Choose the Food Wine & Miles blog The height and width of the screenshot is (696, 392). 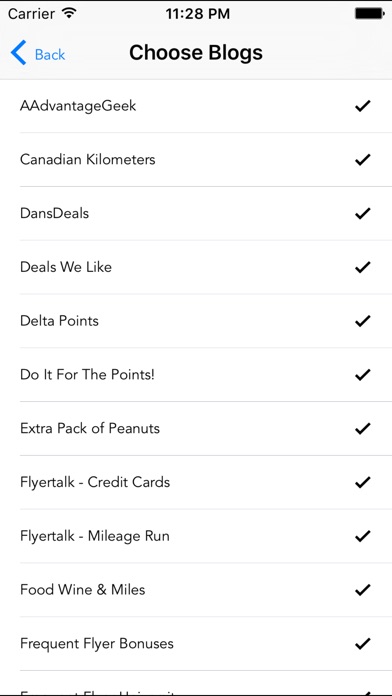[196, 589]
